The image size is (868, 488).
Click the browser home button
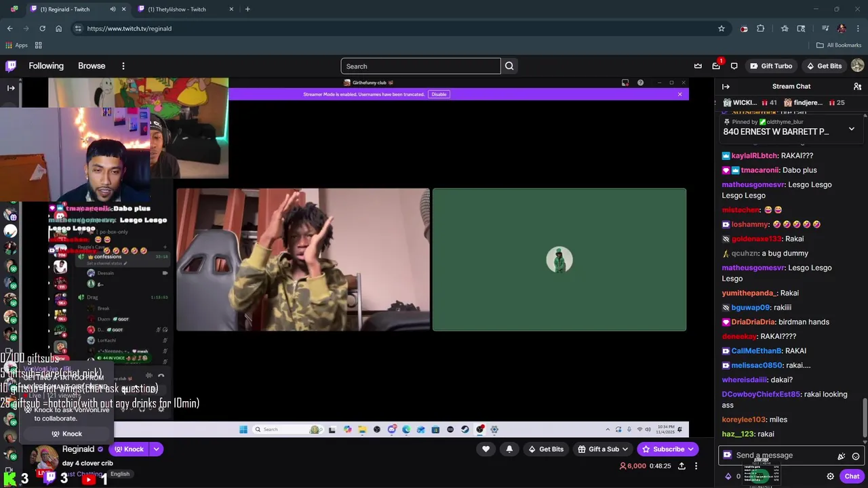point(59,28)
